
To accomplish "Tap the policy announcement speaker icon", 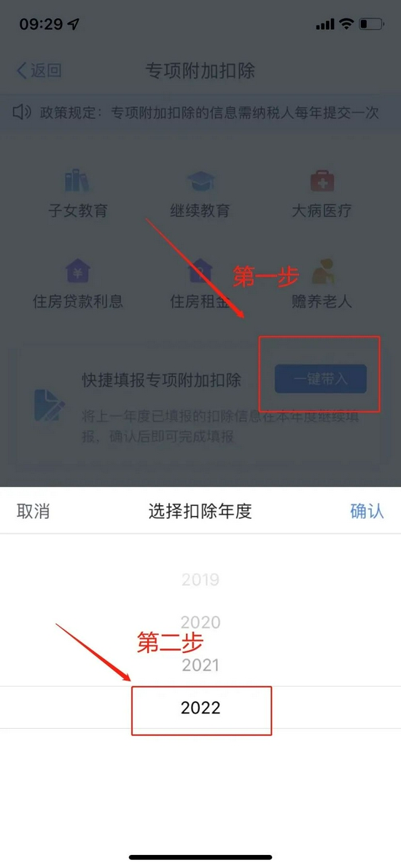I will click(x=22, y=113).
